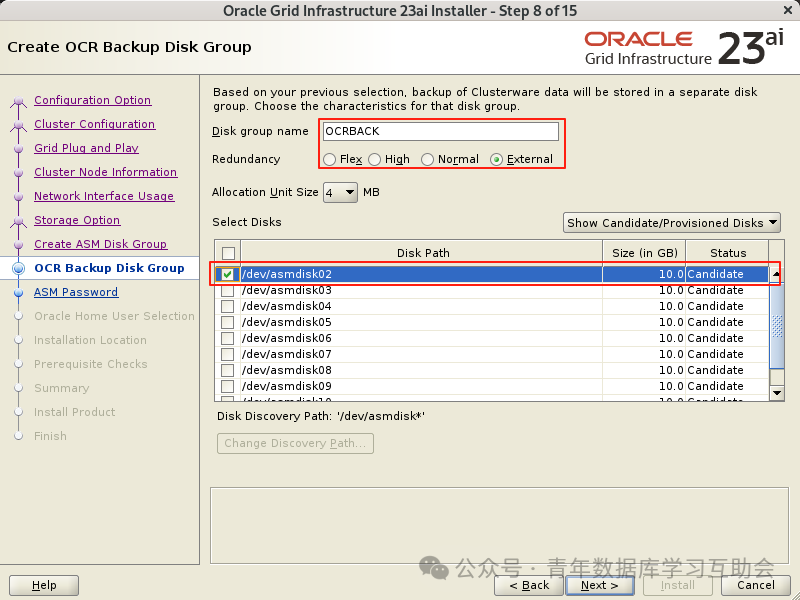
Task: Check the /dev/asmdisk08 disk checkbox
Action: click(x=228, y=370)
